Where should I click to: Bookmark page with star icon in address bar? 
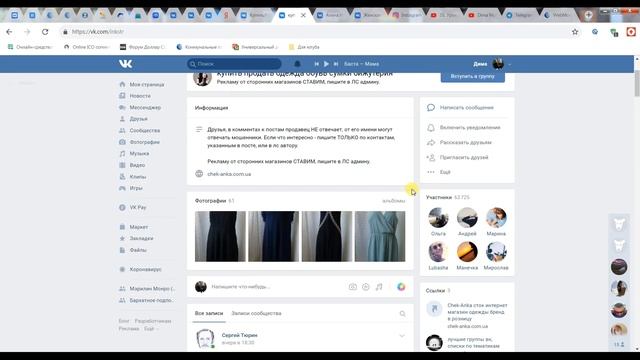(575, 32)
